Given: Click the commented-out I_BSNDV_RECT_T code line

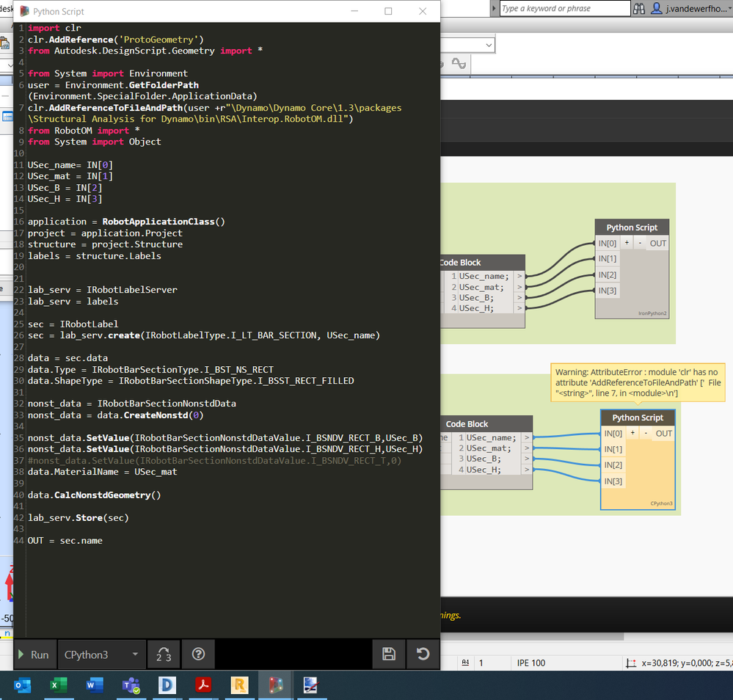Looking at the screenshot, I should click(214, 461).
